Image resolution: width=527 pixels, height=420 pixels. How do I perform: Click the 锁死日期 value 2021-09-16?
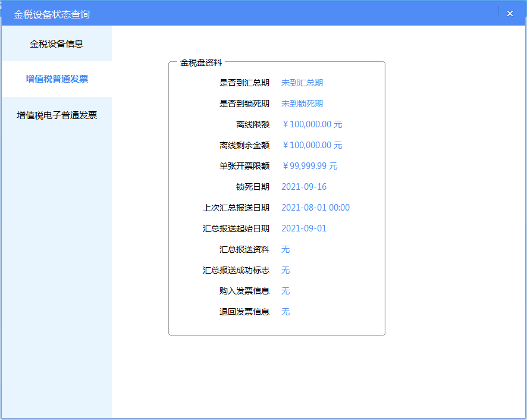pos(304,187)
